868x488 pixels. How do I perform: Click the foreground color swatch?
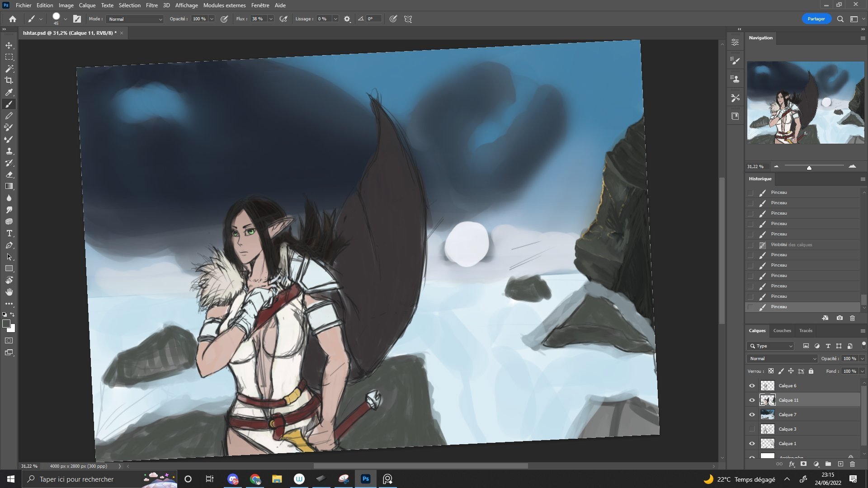click(x=6, y=324)
